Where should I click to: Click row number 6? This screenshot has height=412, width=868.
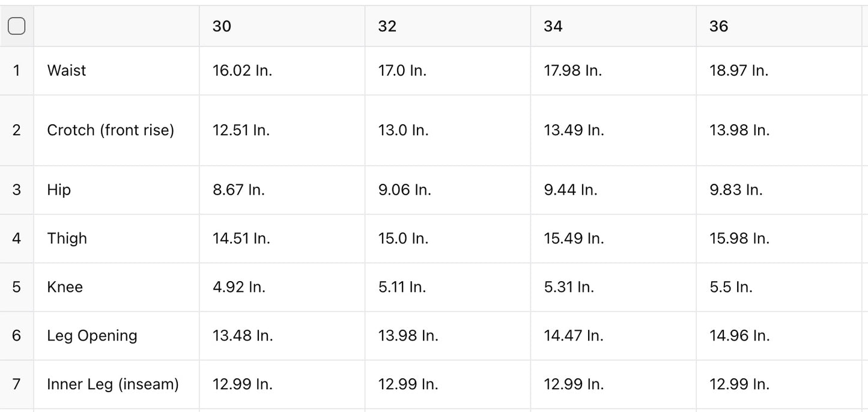tap(16, 335)
